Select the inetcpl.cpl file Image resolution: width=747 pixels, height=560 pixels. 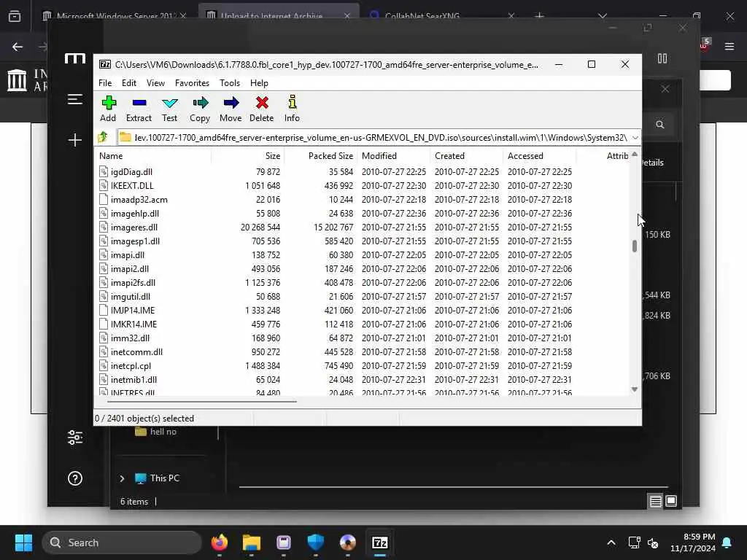[x=131, y=366]
